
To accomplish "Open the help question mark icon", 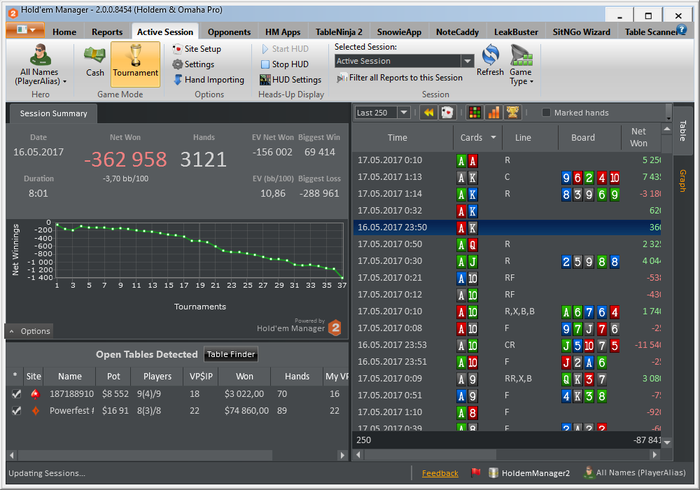I will pos(681,29).
